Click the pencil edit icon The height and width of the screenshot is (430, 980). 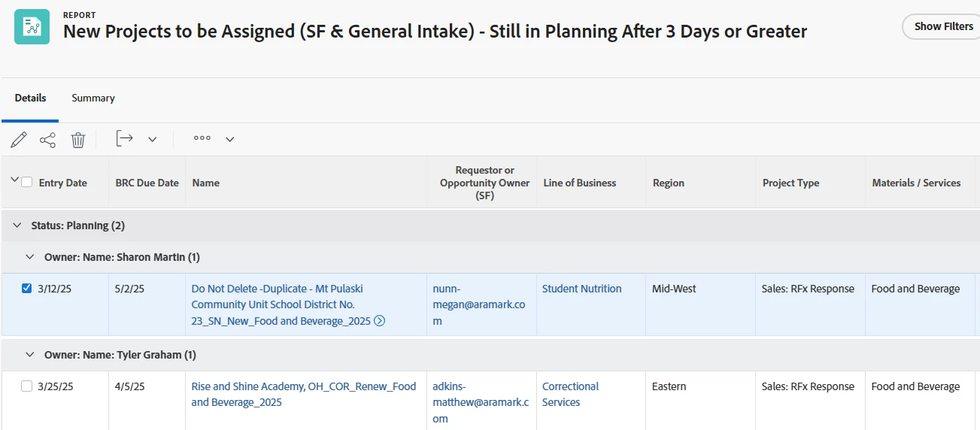(x=19, y=139)
